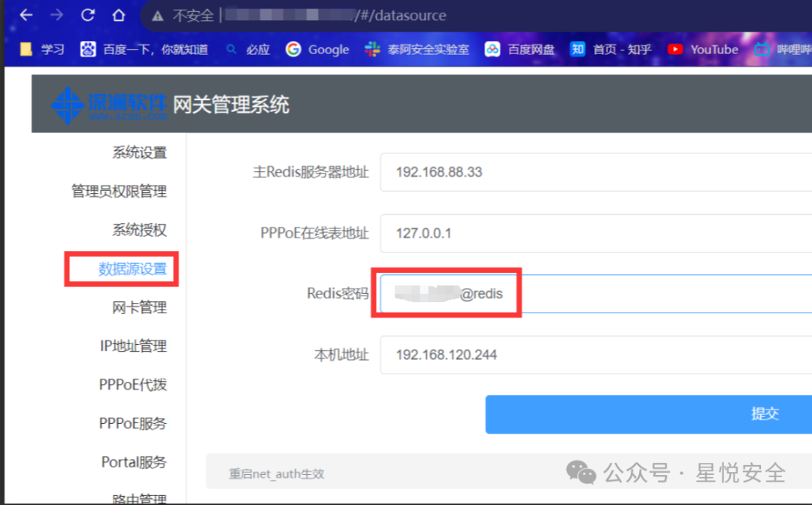This screenshot has height=505, width=812.
Task: Click the PPPoE在线表地址 input field
Action: pyautogui.click(x=596, y=234)
